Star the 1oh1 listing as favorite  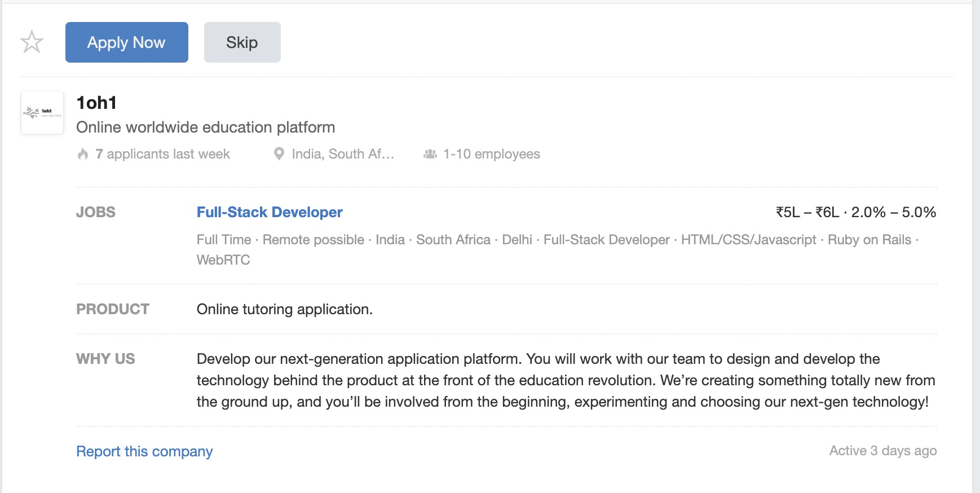pos(32,42)
